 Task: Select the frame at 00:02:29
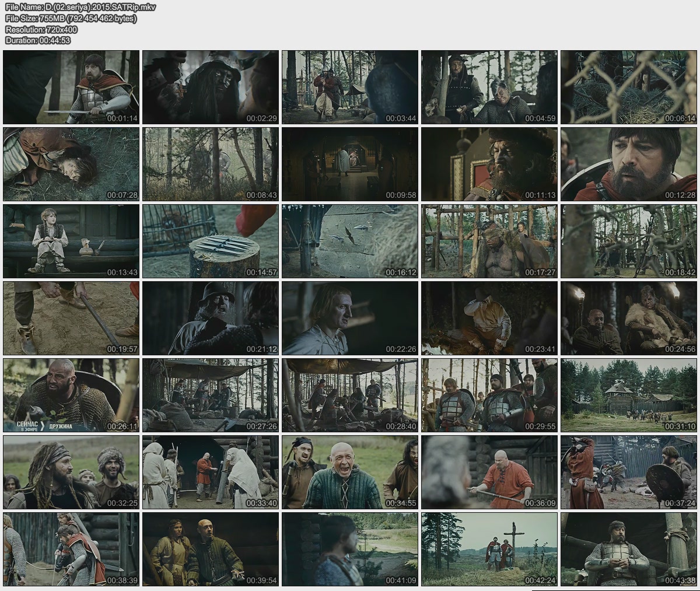click(x=211, y=87)
